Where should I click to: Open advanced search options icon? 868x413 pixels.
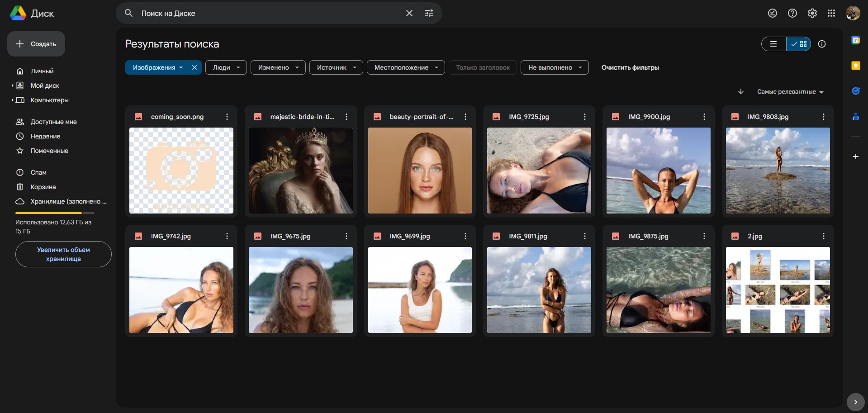429,13
